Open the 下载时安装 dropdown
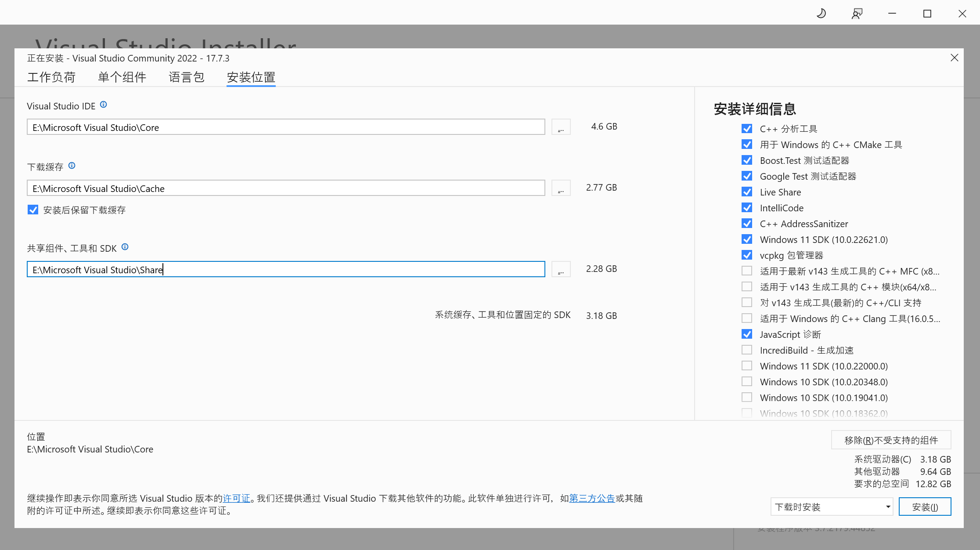Viewport: 980px width, 550px height. click(x=832, y=507)
